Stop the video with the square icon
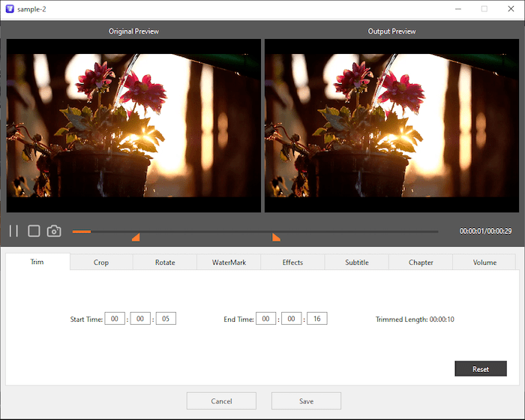 [34, 231]
